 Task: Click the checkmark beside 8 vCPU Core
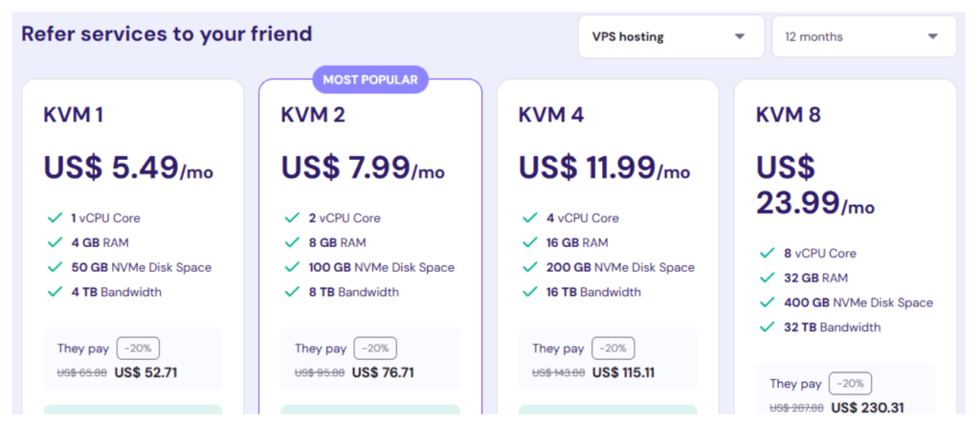pos(767,254)
